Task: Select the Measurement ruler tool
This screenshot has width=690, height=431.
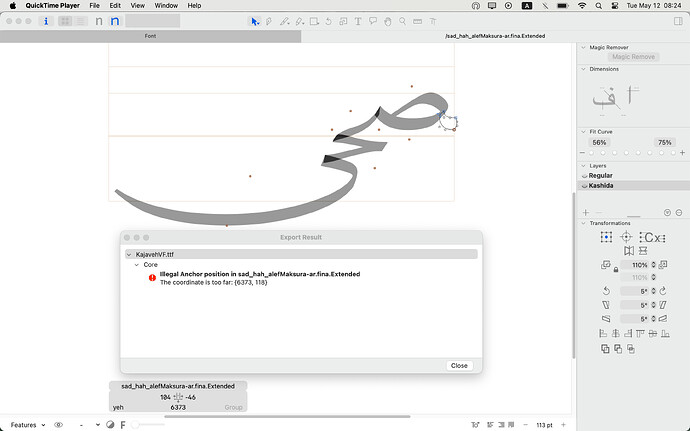Action: coord(417,21)
